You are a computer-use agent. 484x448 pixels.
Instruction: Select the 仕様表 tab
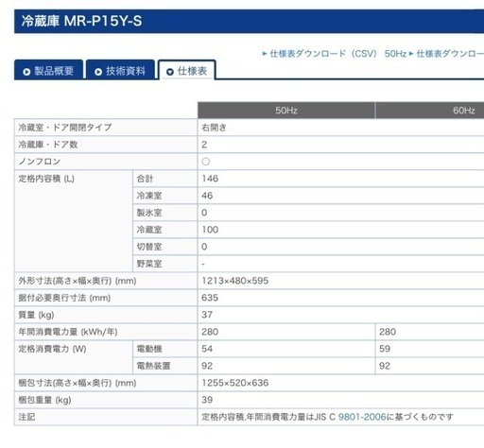(x=187, y=70)
